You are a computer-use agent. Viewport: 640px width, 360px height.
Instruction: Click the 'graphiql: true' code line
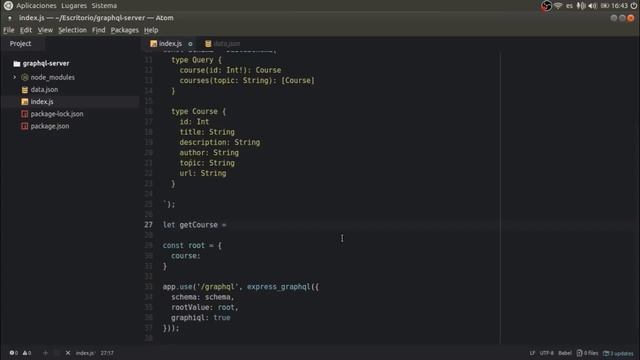point(200,318)
